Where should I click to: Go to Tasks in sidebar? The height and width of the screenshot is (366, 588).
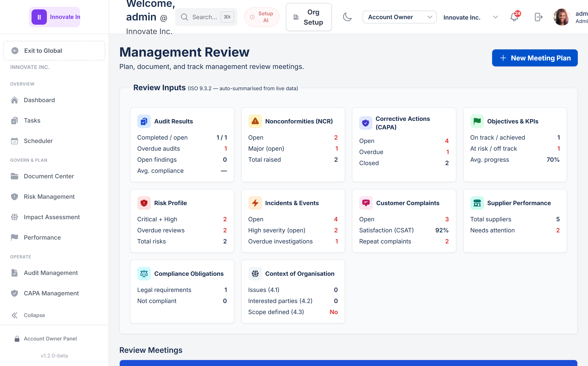(x=54, y=120)
